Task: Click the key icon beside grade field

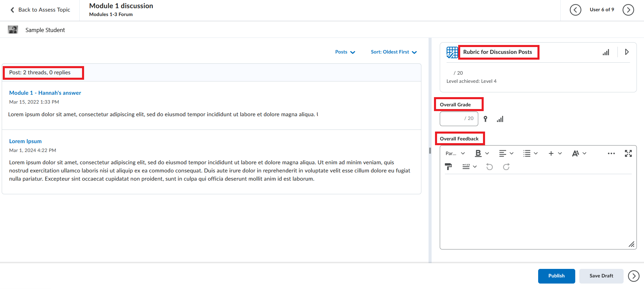Action: point(485,119)
